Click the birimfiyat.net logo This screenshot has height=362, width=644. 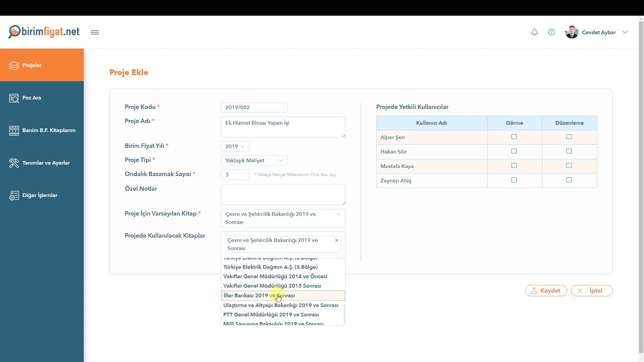pos(44,32)
